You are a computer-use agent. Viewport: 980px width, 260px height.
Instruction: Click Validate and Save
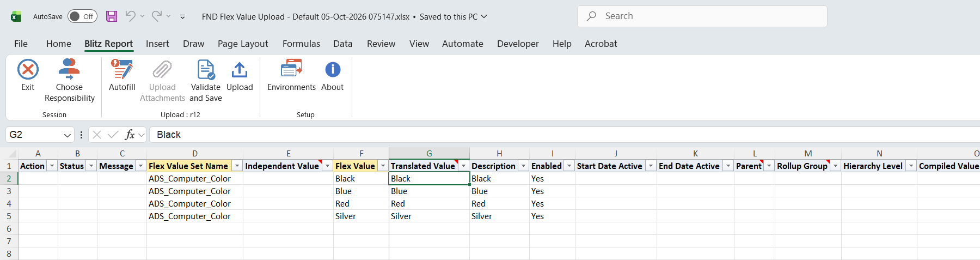tap(206, 81)
